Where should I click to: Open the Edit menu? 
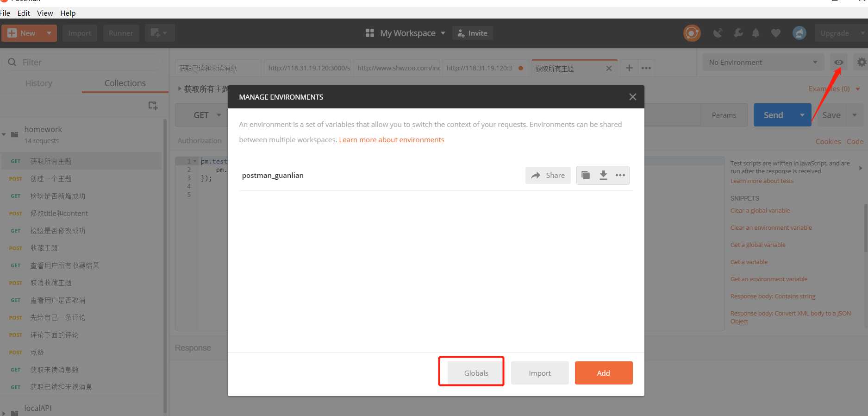pos(24,13)
